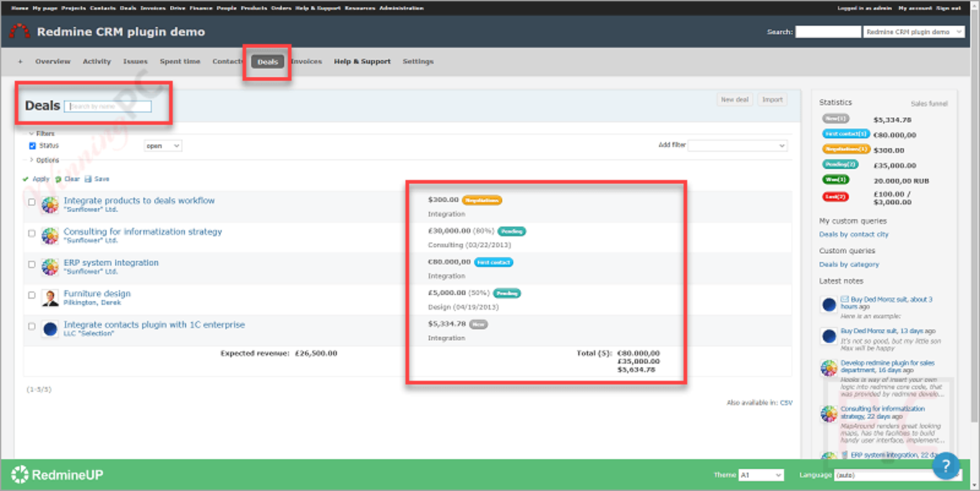980x491 pixels.
Task: Click the Import button
Action: coord(772,99)
